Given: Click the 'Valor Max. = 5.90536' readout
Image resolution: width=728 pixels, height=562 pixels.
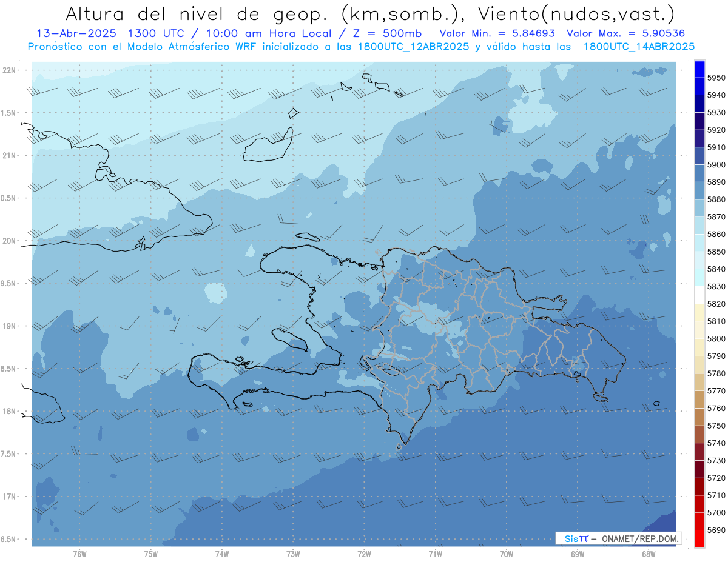Looking at the screenshot, I should (627, 33).
